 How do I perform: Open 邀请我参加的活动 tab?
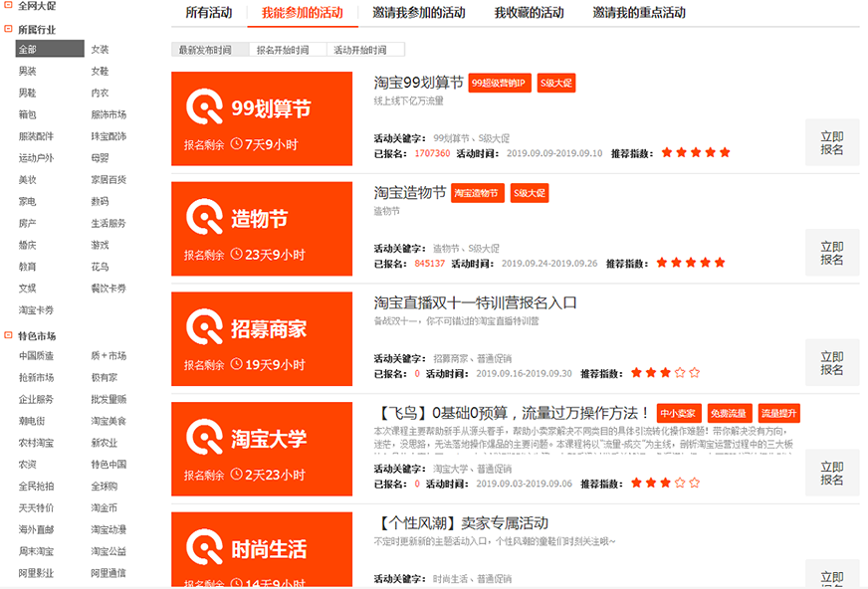(419, 13)
